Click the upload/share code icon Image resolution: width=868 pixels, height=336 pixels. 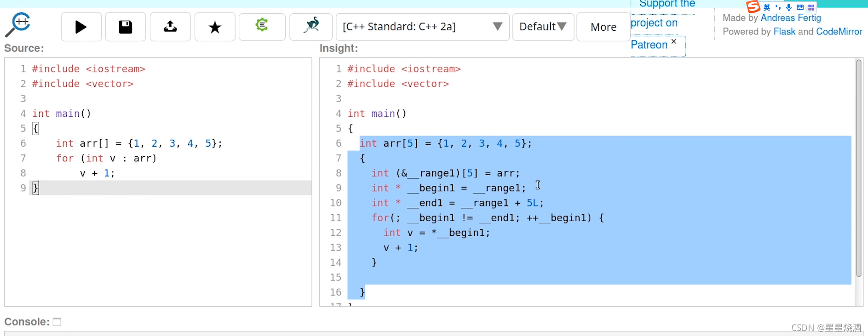[x=170, y=27]
